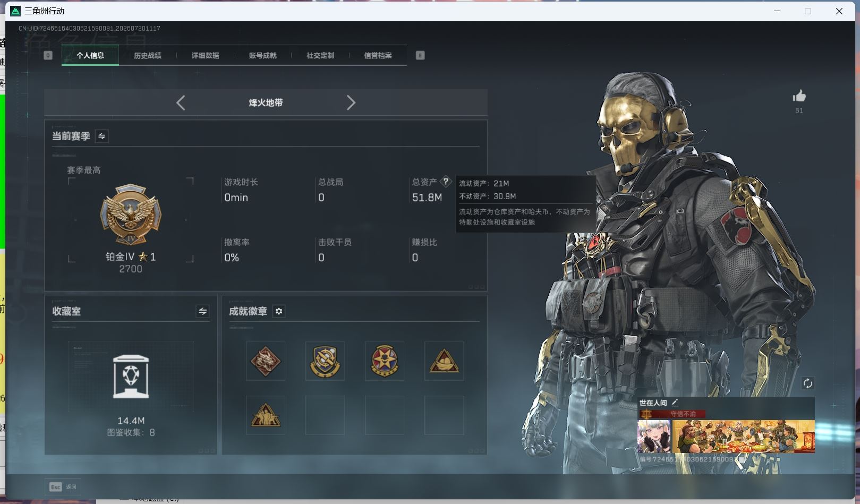
Task: Open the 成就徽章 gear settings icon
Action: pyautogui.click(x=279, y=311)
